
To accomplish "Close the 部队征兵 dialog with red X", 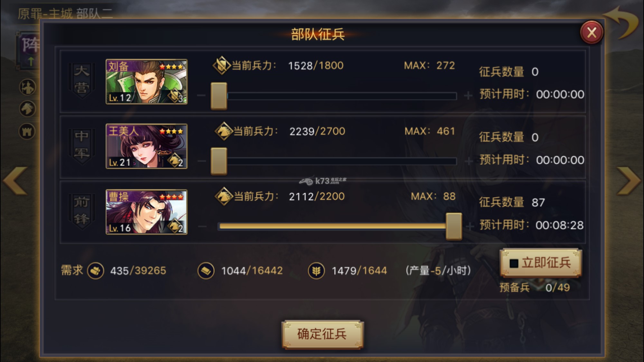I will click(592, 32).
